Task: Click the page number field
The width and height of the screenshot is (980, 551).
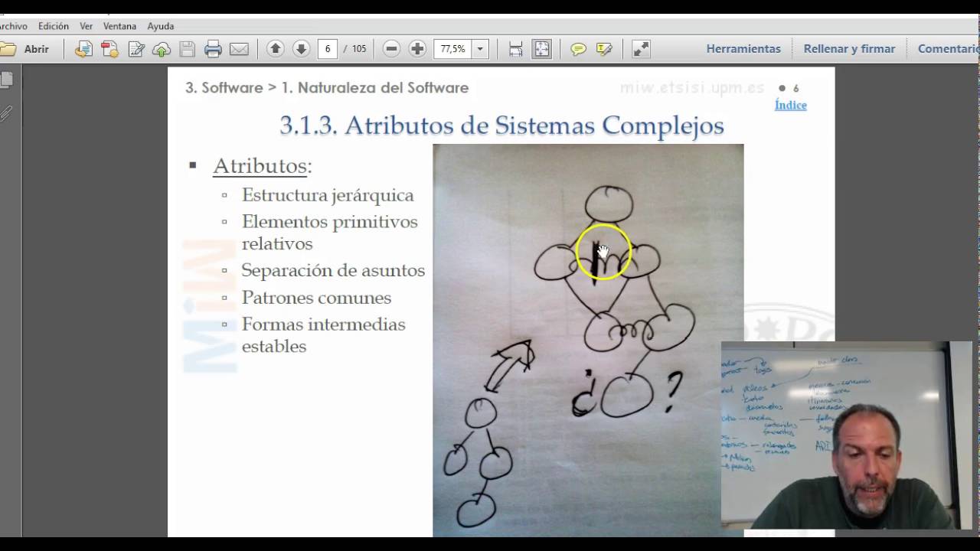Action: coord(328,48)
